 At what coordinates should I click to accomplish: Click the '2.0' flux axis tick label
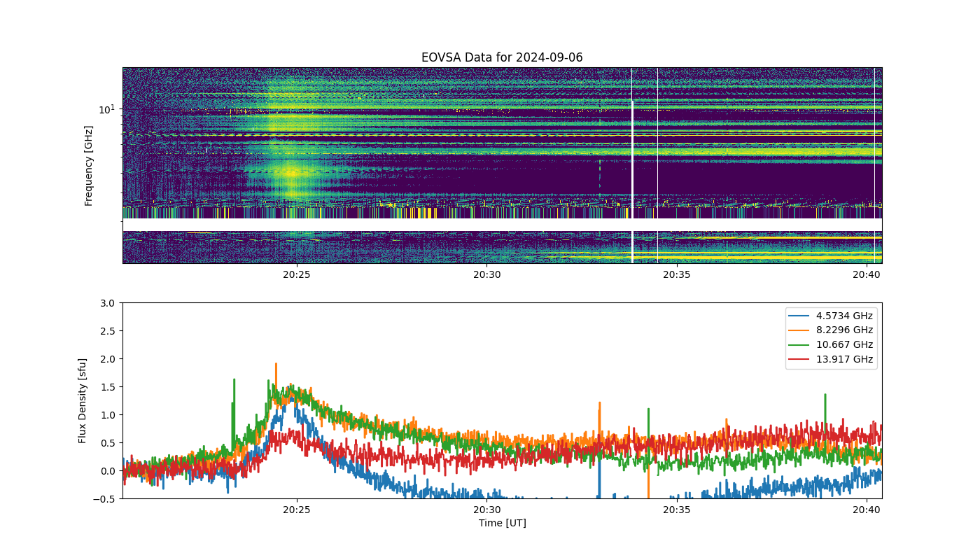108,359
